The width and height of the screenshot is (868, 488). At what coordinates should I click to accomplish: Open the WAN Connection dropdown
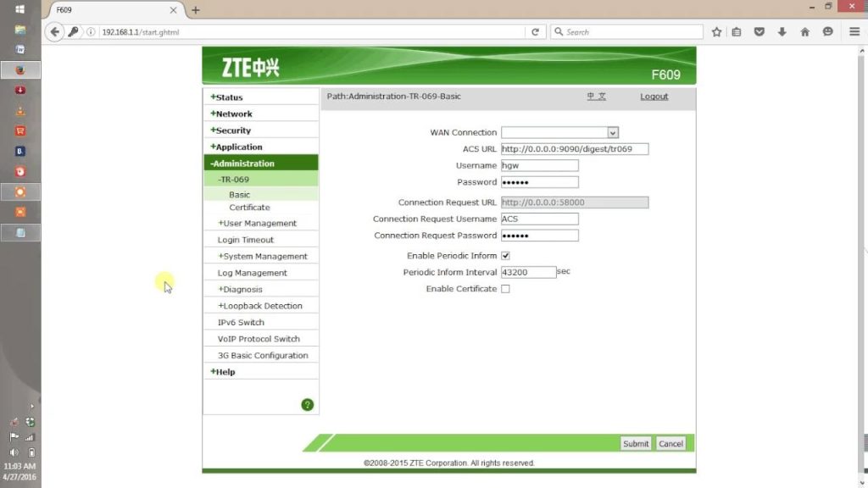tap(613, 132)
